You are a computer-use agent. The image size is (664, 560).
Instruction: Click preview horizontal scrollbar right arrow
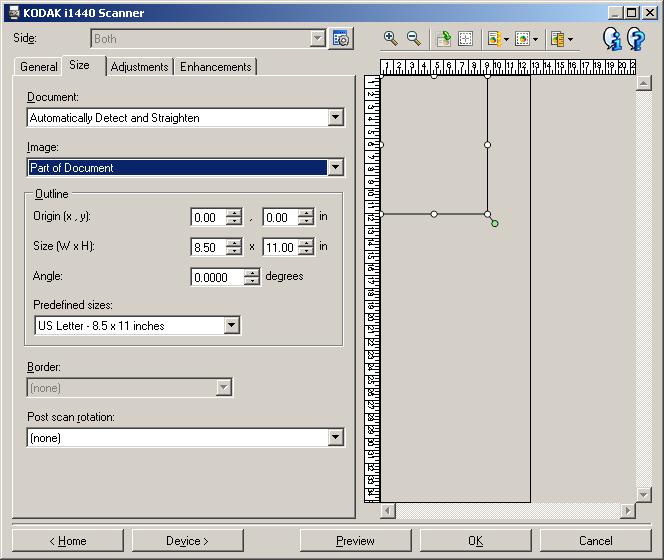point(628,510)
